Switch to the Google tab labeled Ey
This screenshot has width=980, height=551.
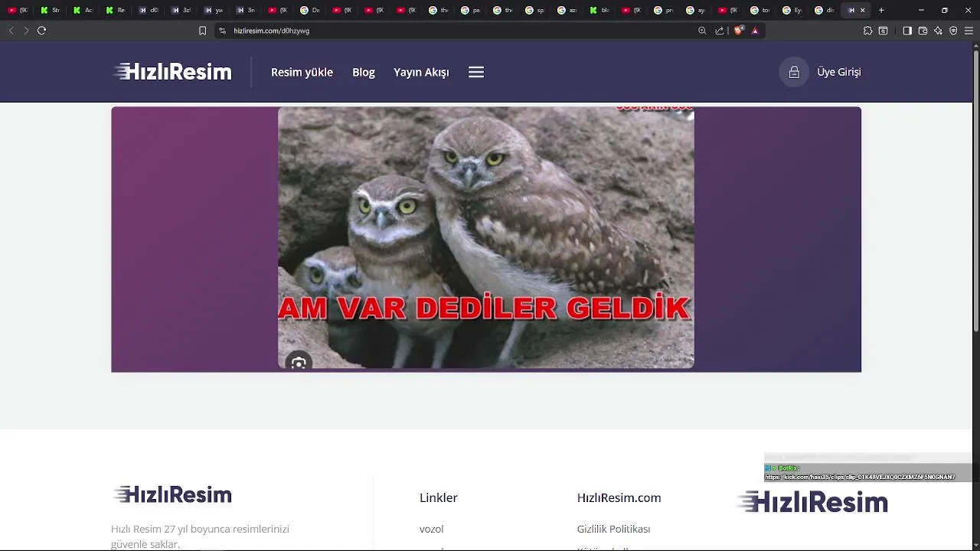pos(793,10)
